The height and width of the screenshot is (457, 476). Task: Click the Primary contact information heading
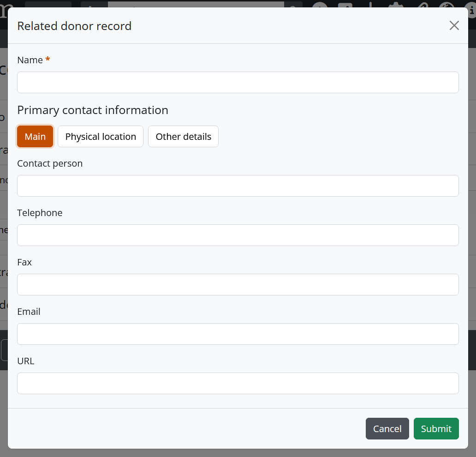coord(93,110)
